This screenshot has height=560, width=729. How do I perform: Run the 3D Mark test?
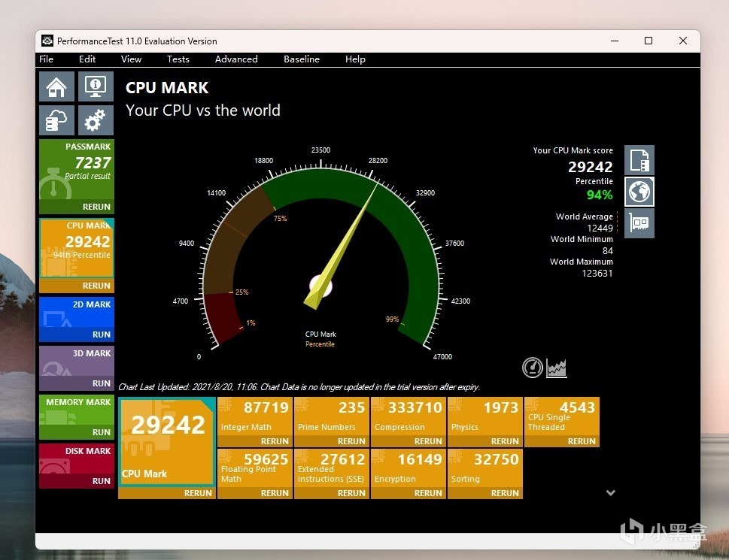[102, 383]
